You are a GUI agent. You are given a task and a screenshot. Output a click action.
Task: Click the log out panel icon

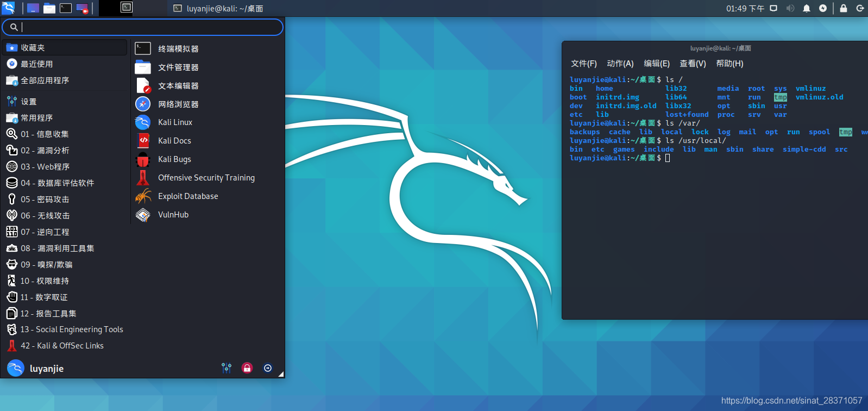tap(860, 8)
